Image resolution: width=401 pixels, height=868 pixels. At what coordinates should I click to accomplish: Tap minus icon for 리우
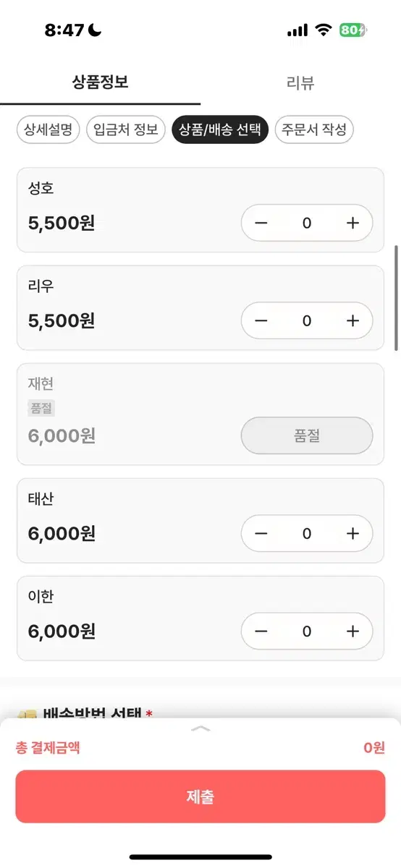261,320
